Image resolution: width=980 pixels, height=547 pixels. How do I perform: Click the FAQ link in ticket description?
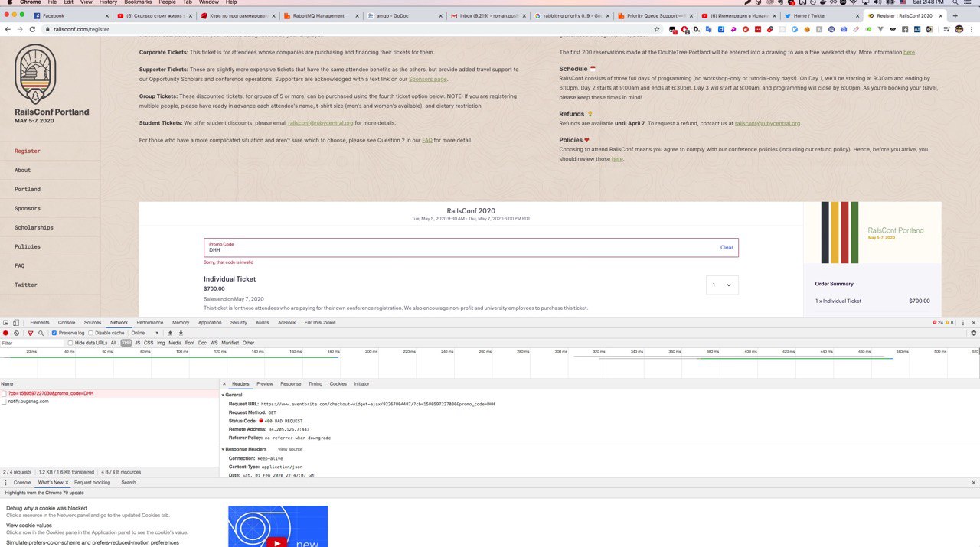(x=427, y=140)
